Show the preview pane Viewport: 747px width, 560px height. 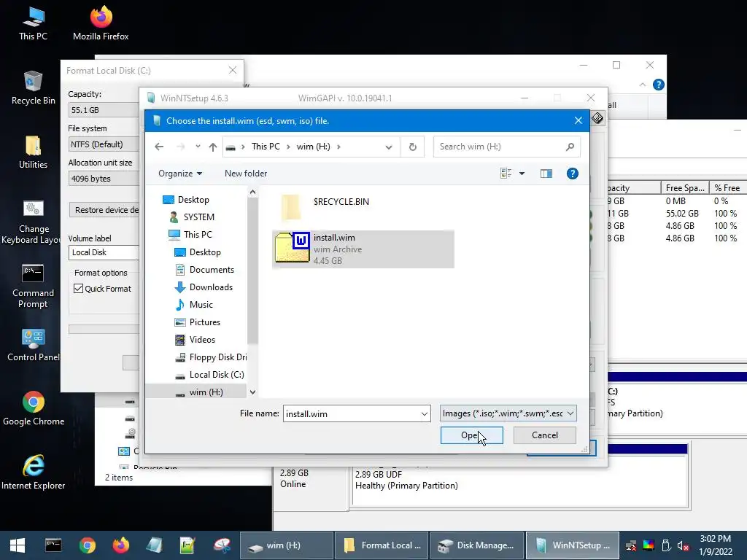point(546,174)
